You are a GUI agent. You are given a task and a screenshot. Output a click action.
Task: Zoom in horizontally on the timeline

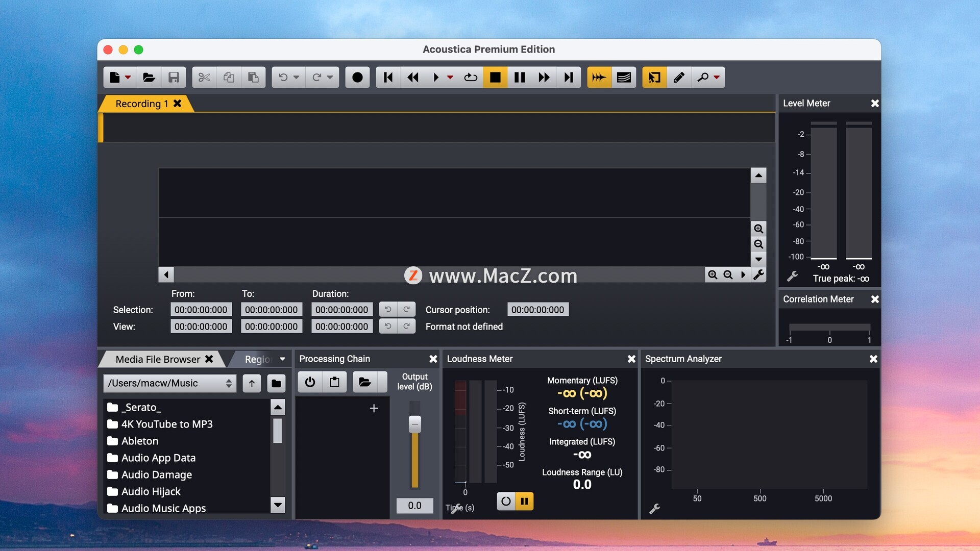[713, 274]
